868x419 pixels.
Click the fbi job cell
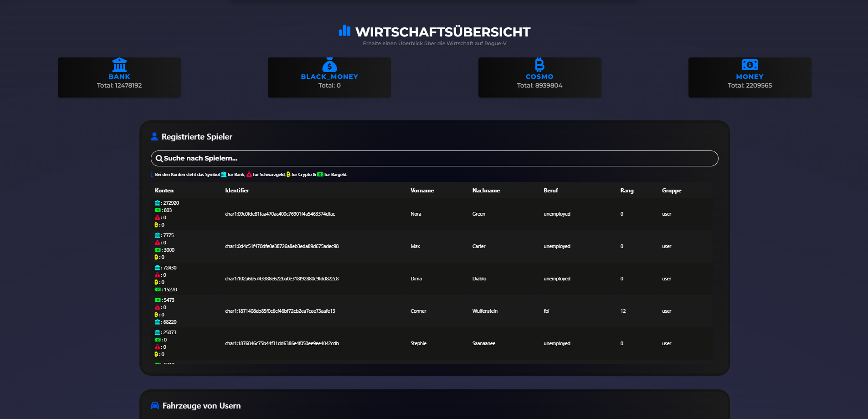click(x=546, y=311)
